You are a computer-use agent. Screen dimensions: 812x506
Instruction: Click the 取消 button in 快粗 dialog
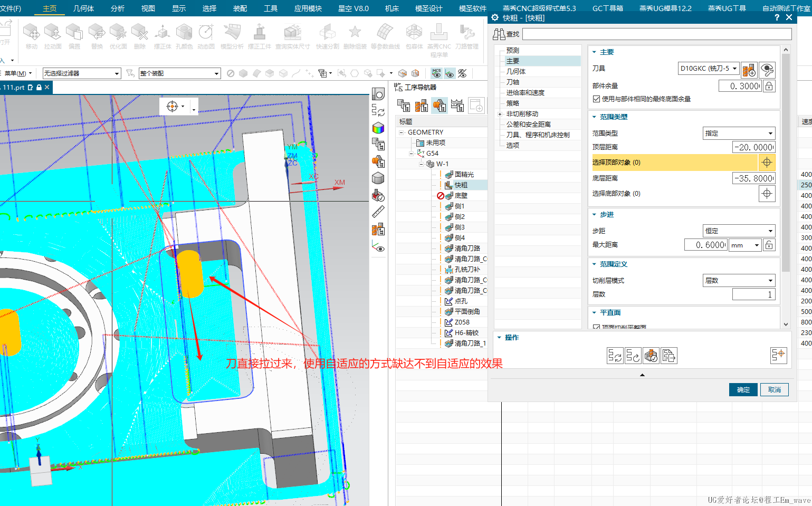pos(775,390)
